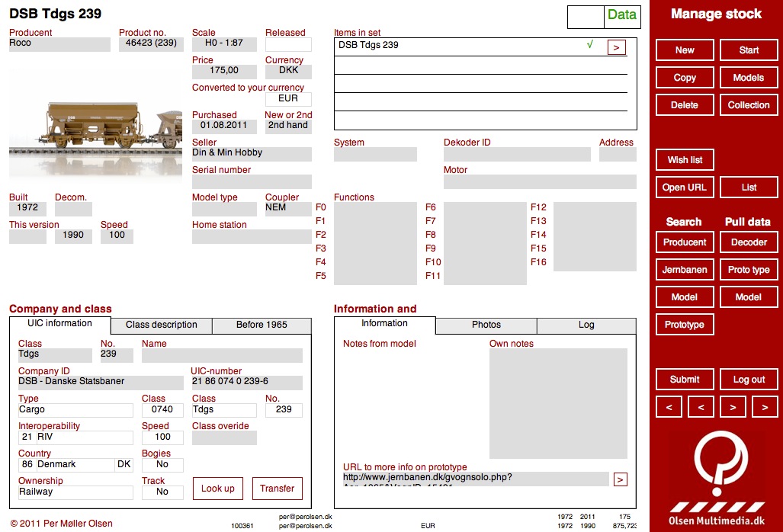Open the Coupler field NEM
This screenshot has height=532, width=783.
point(288,209)
